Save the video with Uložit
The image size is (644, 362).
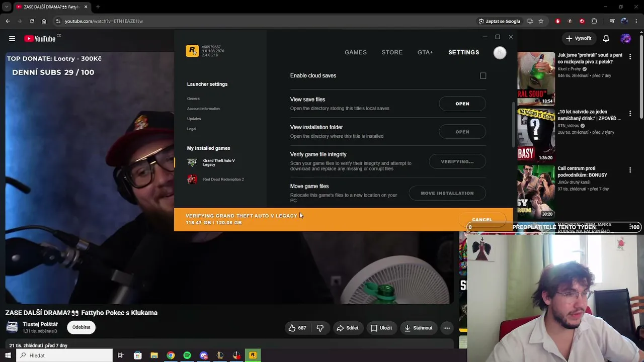point(381,328)
